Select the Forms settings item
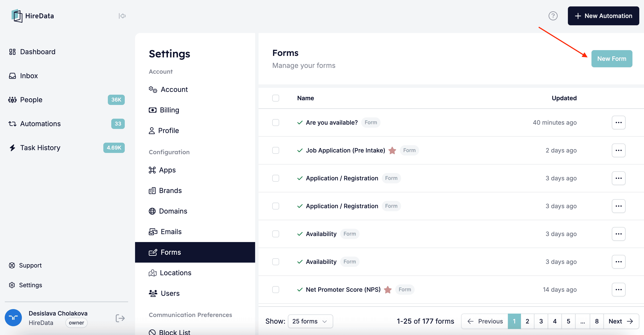The width and height of the screenshot is (644, 335). (195, 252)
